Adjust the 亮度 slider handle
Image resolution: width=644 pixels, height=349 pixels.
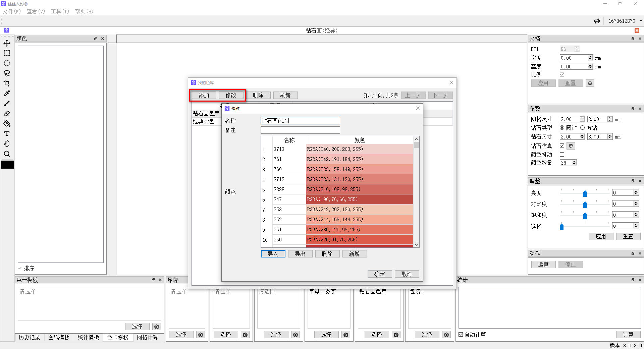pos(585,193)
